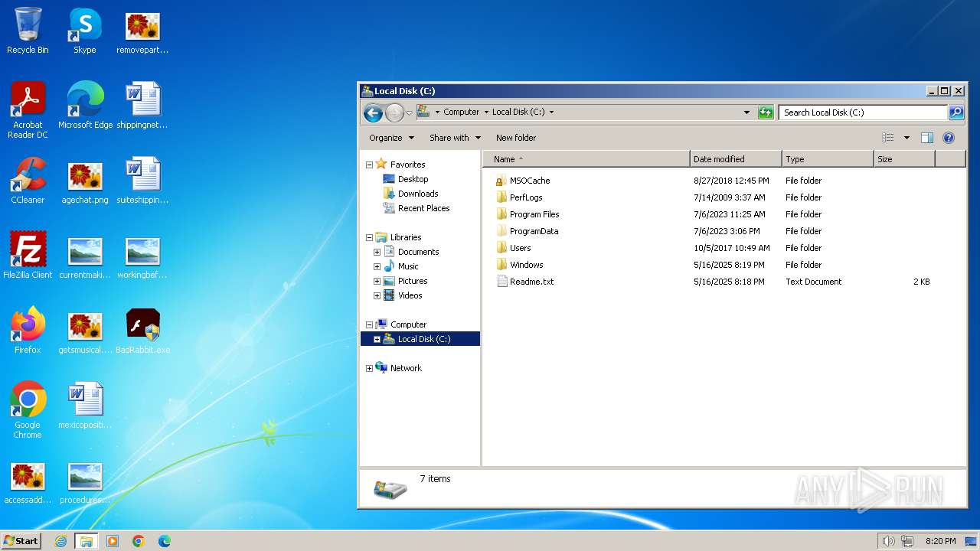Sort by the Date modified column header
The width and height of the screenshot is (980, 551).
[736, 159]
